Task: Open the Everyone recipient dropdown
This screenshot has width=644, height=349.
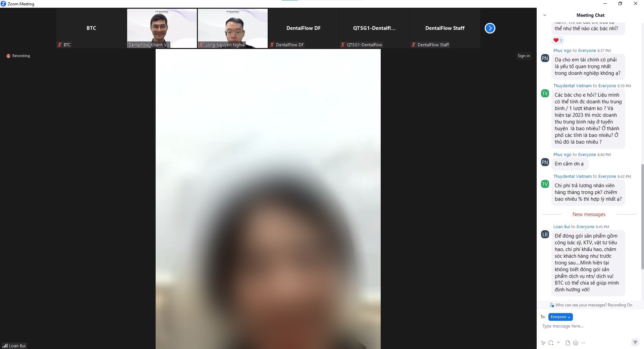Action: click(x=560, y=317)
